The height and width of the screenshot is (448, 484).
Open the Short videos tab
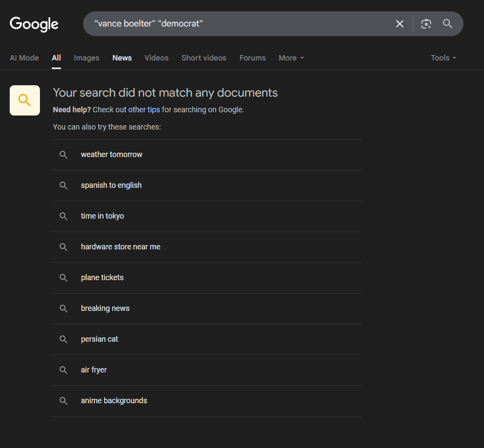(x=204, y=58)
